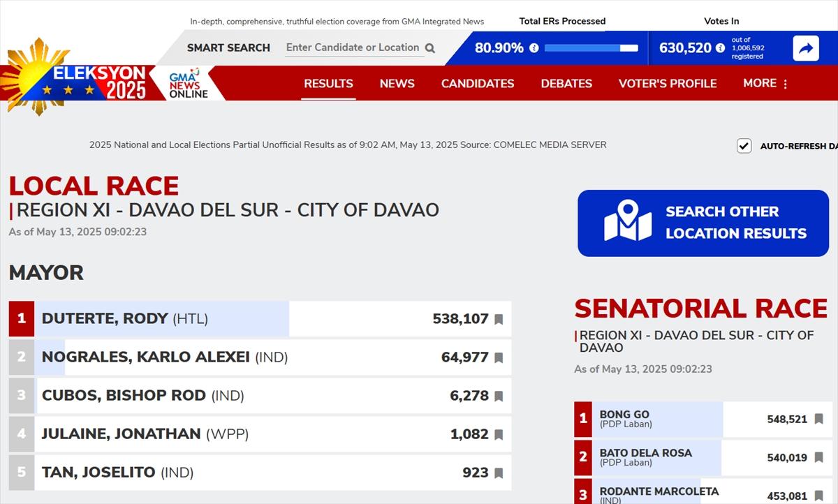Bookmark Duterte, Rody mayor result
The height and width of the screenshot is (504, 838).
pos(499,320)
